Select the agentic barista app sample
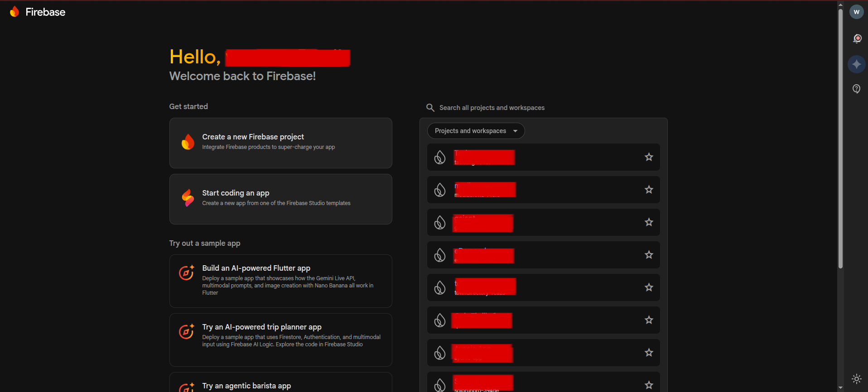The width and height of the screenshot is (868, 392). pos(280,385)
